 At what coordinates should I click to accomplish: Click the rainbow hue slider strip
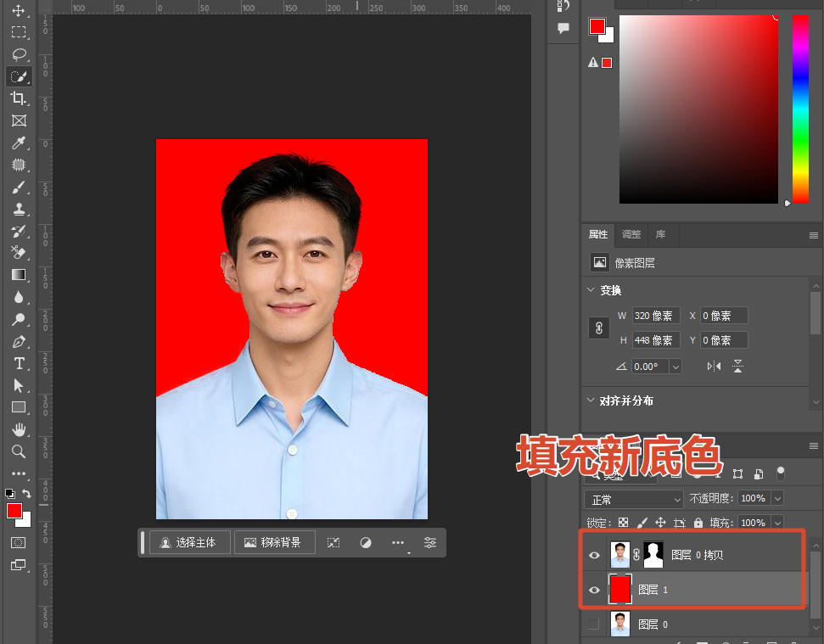click(x=800, y=109)
